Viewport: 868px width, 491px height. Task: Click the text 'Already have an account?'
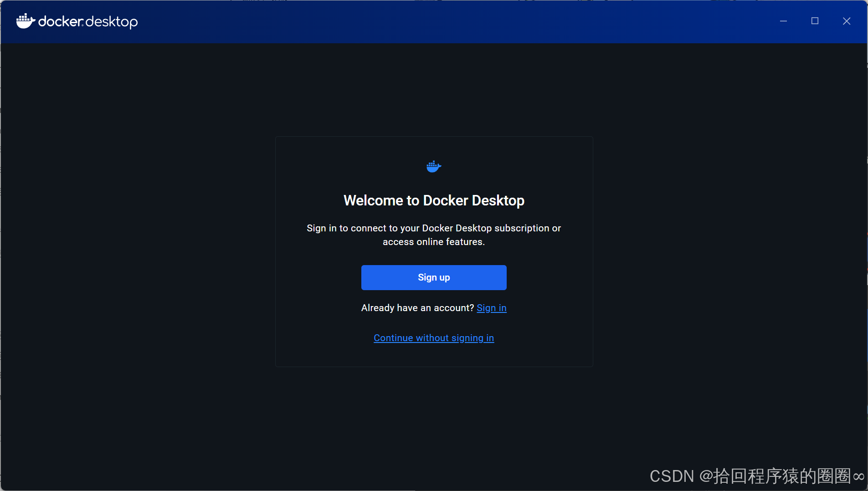(418, 308)
